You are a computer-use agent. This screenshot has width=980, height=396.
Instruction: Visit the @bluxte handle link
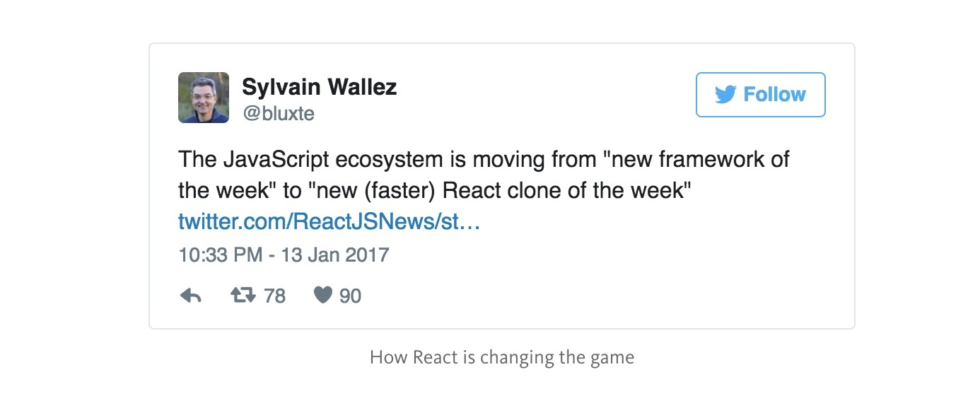278,113
